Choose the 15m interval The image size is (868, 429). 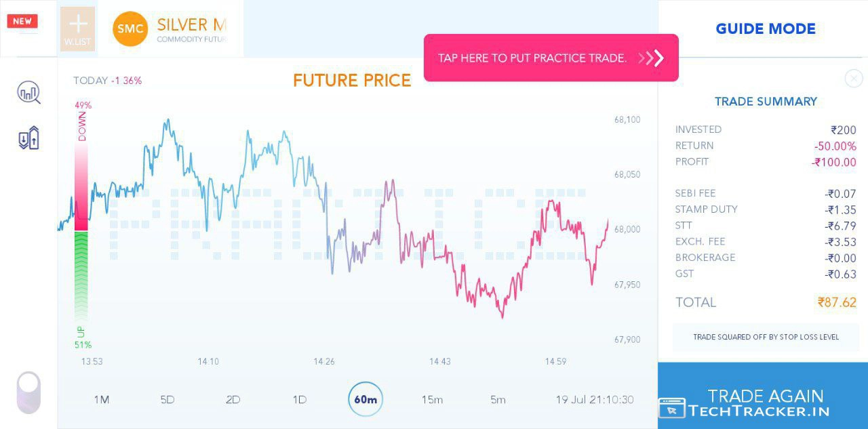[x=432, y=399]
